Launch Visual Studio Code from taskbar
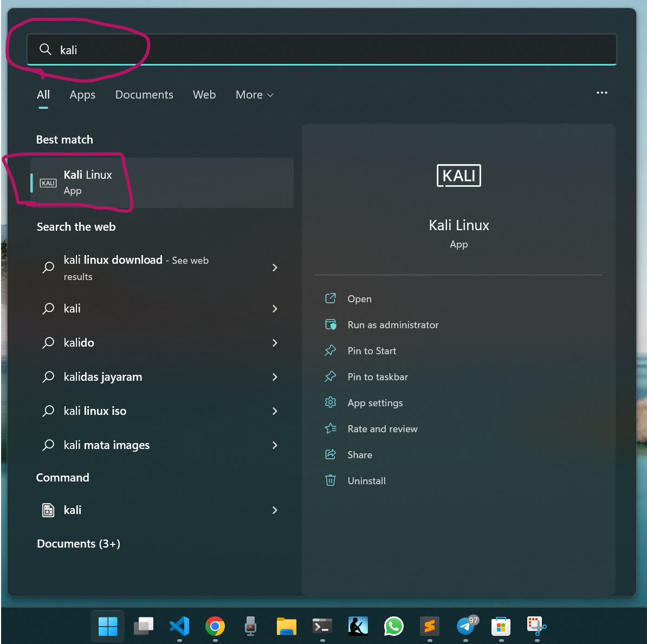This screenshot has height=644, width=647. (x=179, y=626)
